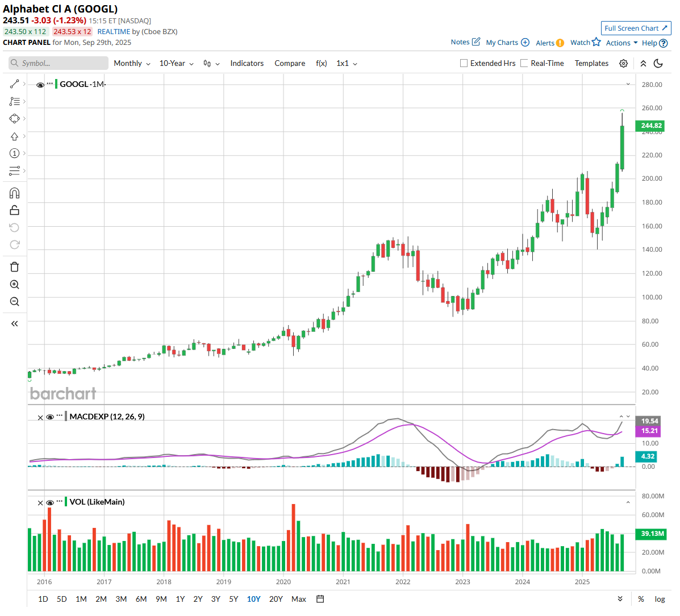Undo the last chart action

[x=14, y=227]
